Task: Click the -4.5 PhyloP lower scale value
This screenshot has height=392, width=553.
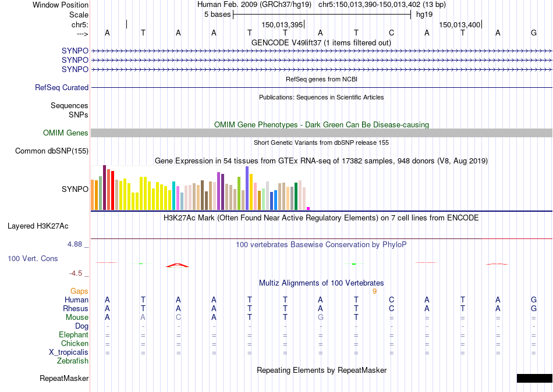Action: [x=76, y=273]
